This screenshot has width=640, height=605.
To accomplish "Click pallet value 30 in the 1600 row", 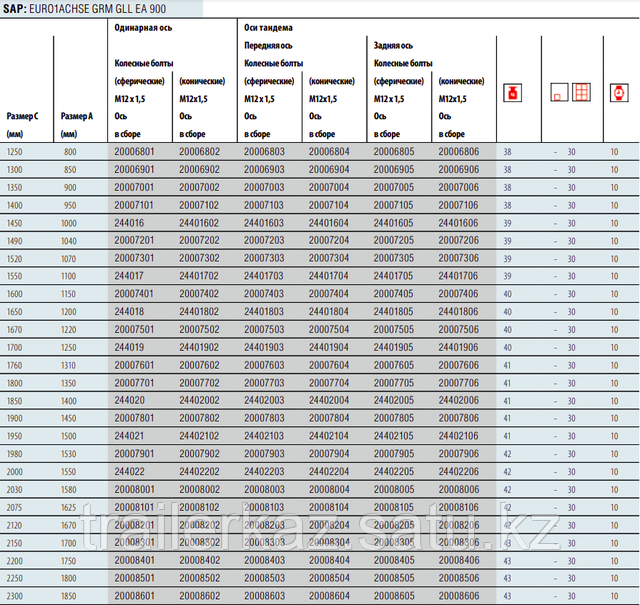I will coord(571,294).
